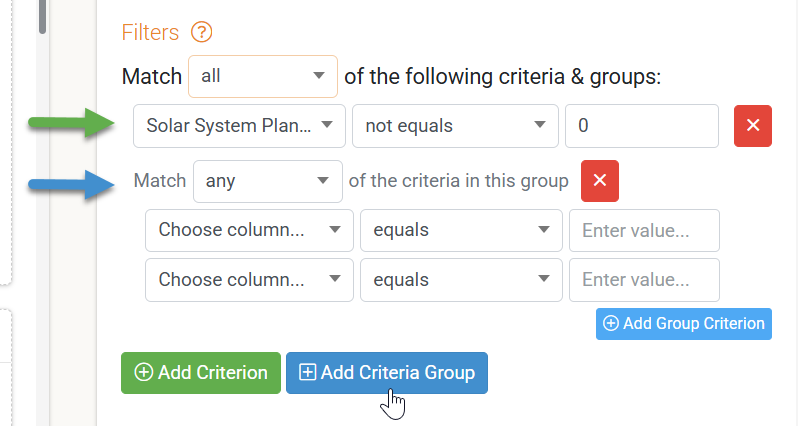Open the 'not equals' operator dropdown

click(455, 126)
